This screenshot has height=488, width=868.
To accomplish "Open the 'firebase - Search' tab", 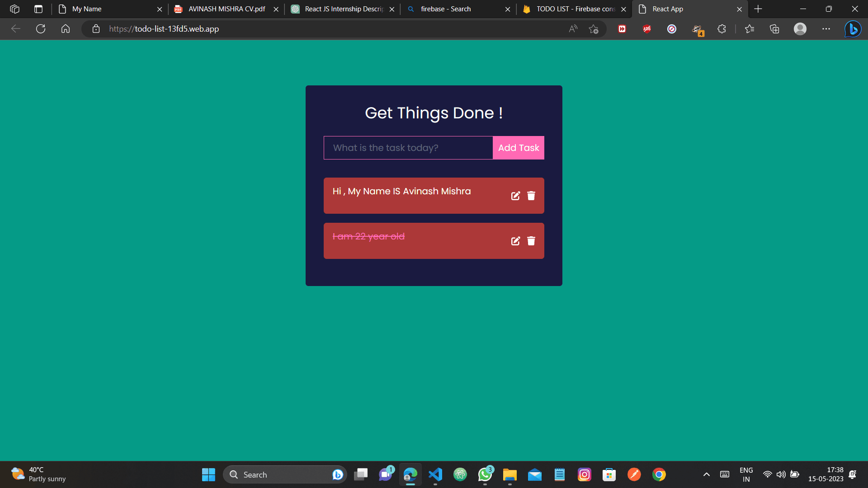I will pyautogui.click(x=458, y=9).
